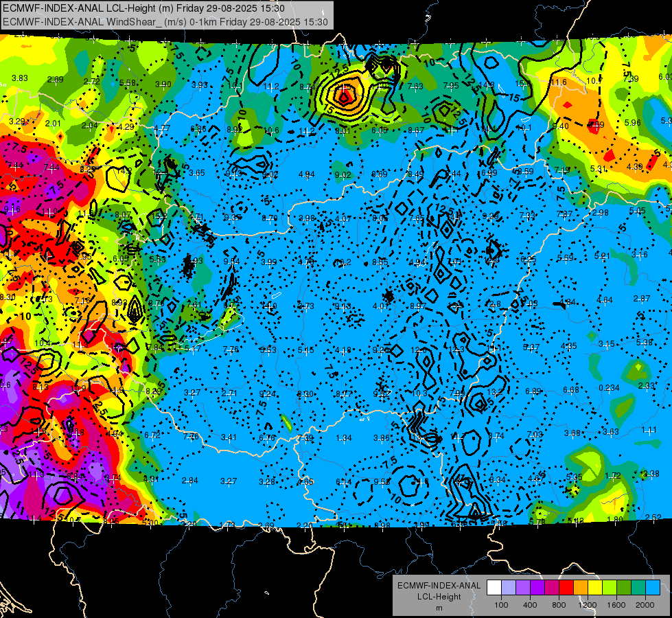This screenshot has height=618, width=672.
Task: Click the map value 2.84
Action: [x=190, y=481]
